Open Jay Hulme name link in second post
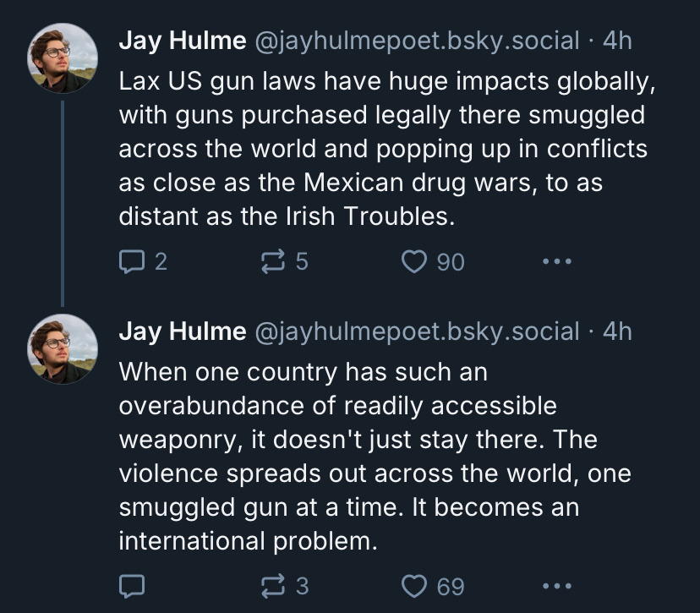Screen dimensions: 700x613 (183, 331)
